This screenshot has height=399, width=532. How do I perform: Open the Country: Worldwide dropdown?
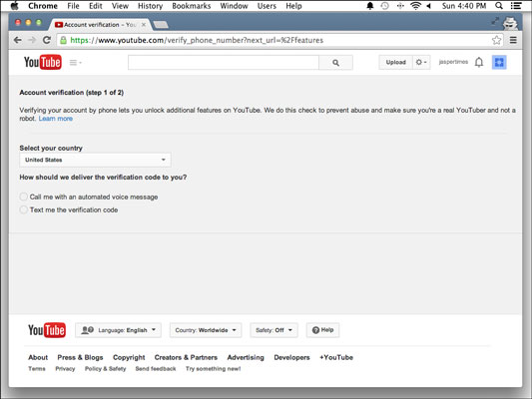point(206,330)
